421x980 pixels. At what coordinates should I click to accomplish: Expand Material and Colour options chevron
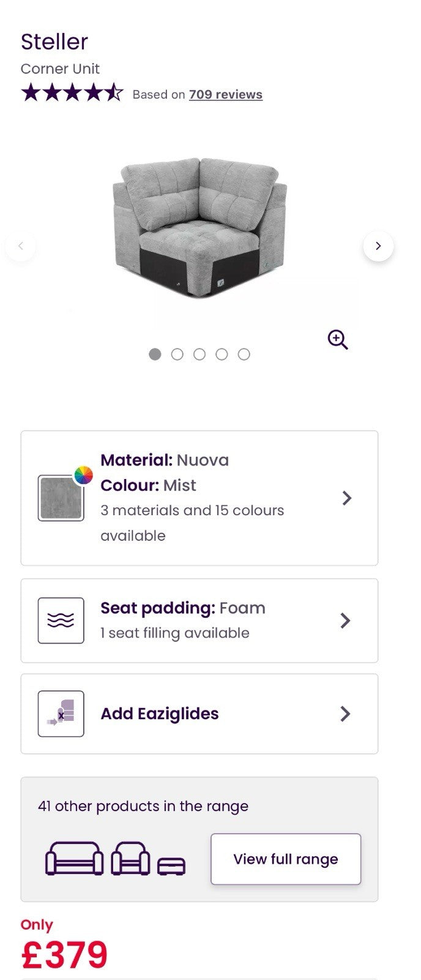click(347, 498)
